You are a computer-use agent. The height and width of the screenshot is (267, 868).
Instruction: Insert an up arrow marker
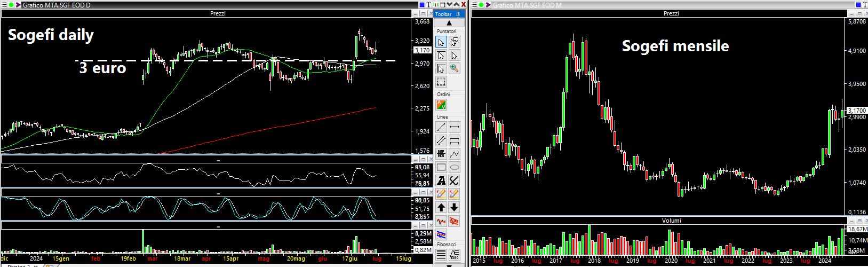(x=441, y=207)
